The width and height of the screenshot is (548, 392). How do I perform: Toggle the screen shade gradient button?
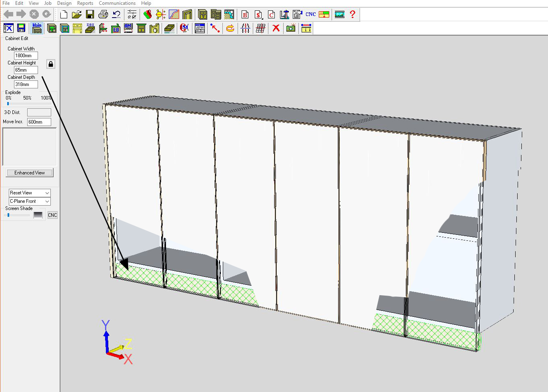point(38,215)
